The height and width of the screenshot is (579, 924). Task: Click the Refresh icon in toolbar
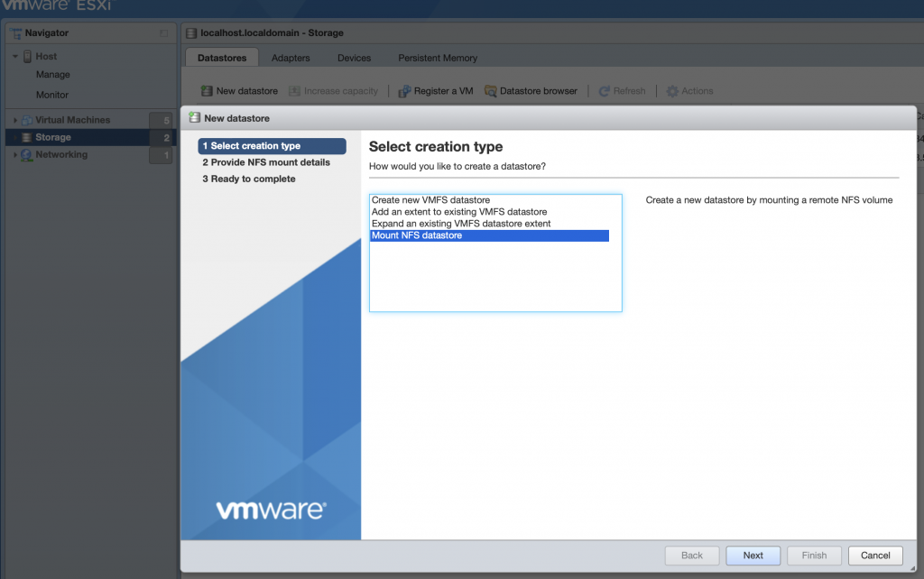pyautogui.click(x=604, y=91)
